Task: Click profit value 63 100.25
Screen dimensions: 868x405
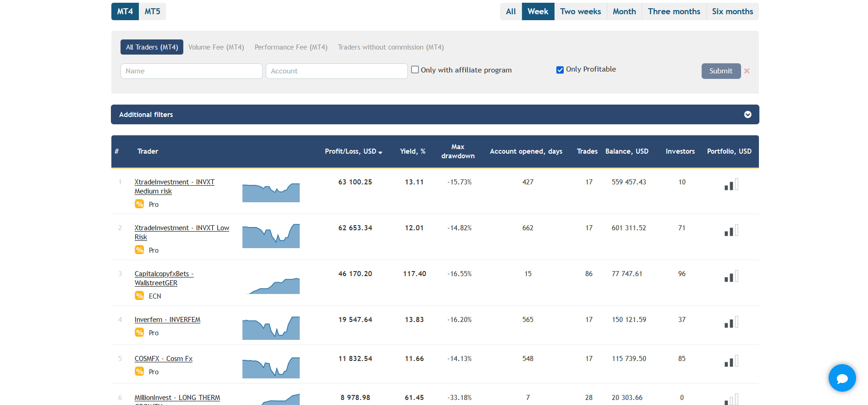Action: [355, 182]
